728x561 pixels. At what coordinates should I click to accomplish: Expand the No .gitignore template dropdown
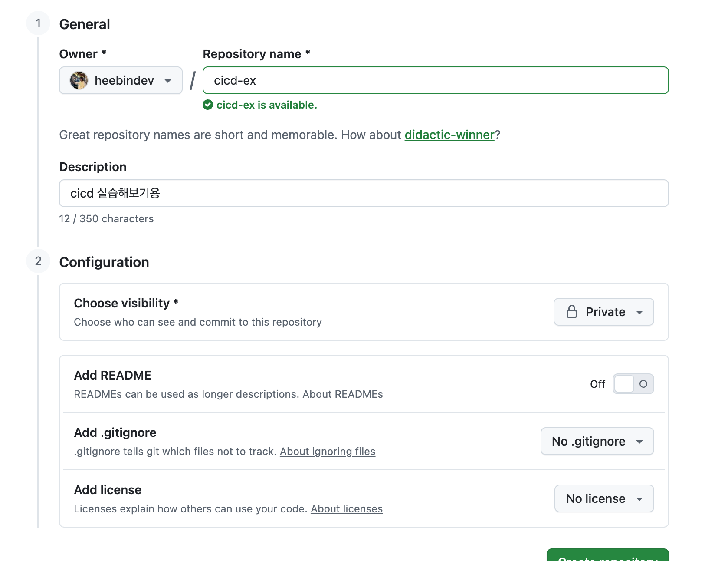pos(597,441)
